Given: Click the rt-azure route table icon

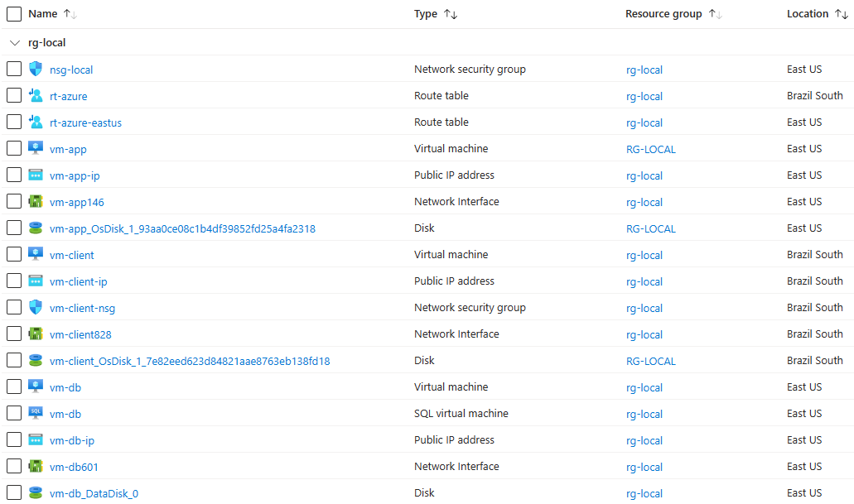Looking at the screenshot, I should [x=36, y=95].
